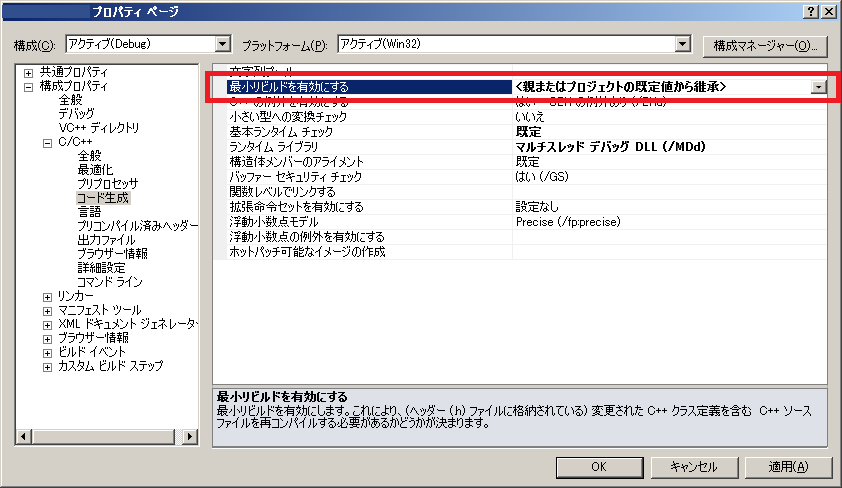The height and width of the screenshot is (488, 842).
Task: Select the 小さい型への変換チェック property
Action: [x=288, y=116]
